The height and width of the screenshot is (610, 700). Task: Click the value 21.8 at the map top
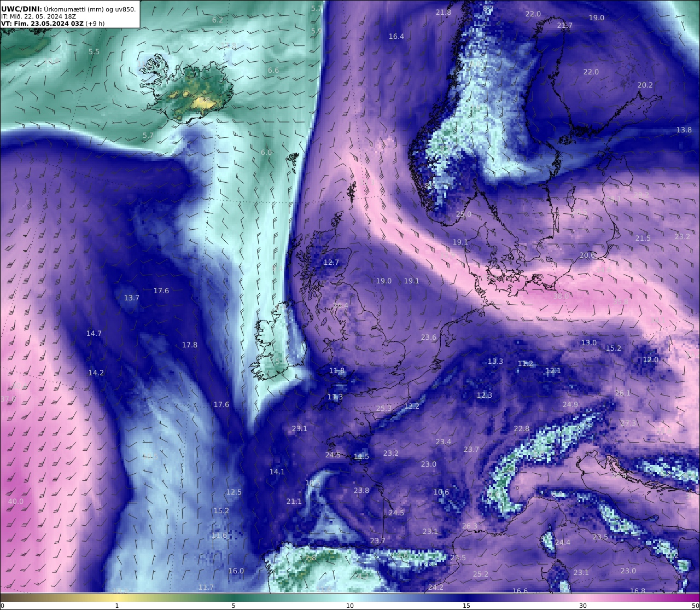(x=444, y=12)
